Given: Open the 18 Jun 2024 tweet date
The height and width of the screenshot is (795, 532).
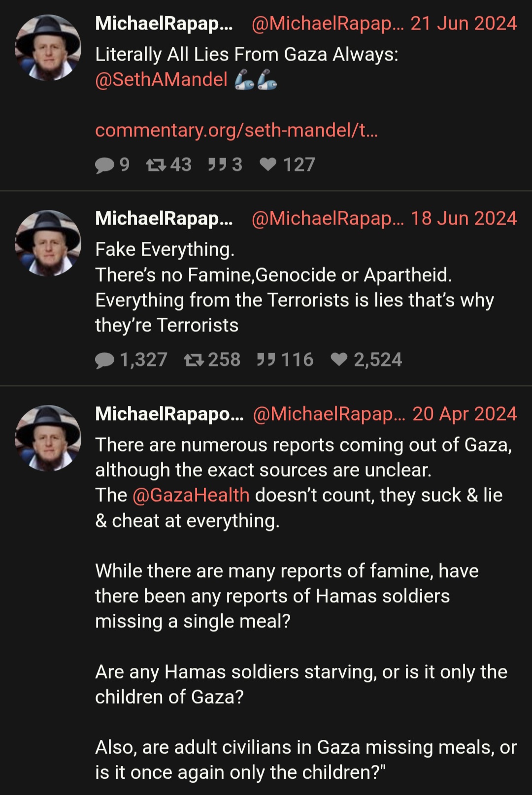Looking at the screenshot, I should 464,218.
